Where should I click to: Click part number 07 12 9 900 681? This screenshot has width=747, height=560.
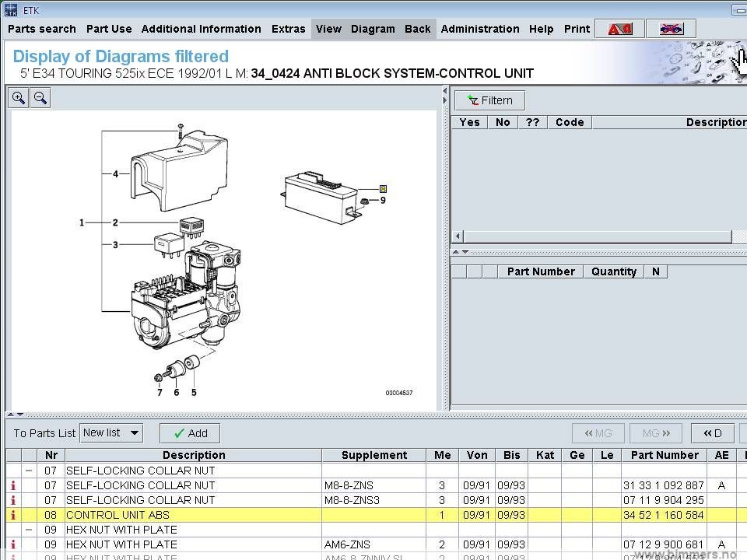[664, 544]
